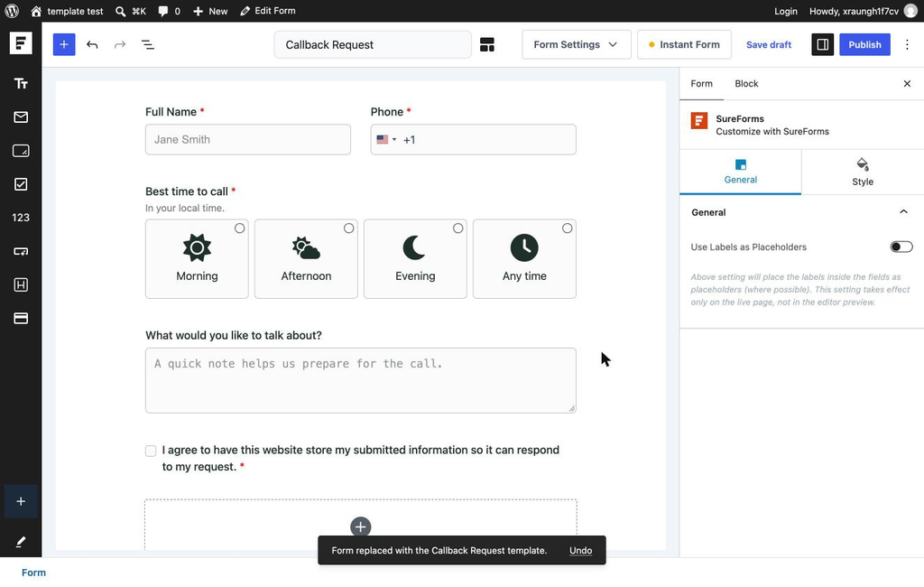Check the consent agreement checkbox

151,451
